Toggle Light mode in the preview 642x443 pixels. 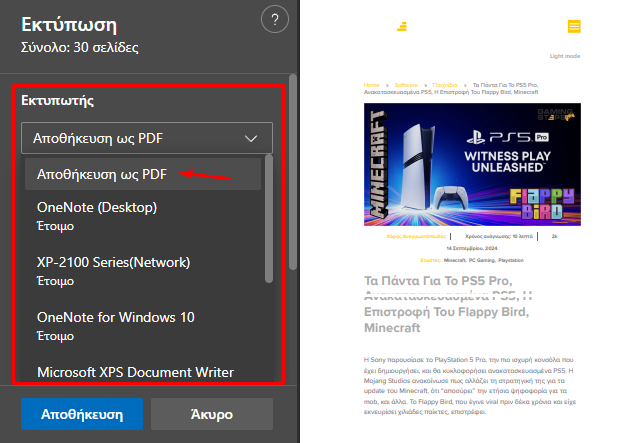pyautogui.click(x=565, y=56)
